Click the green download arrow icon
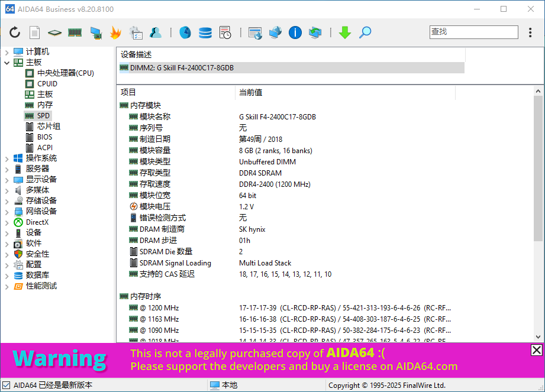545x392 pixels. 345,33
